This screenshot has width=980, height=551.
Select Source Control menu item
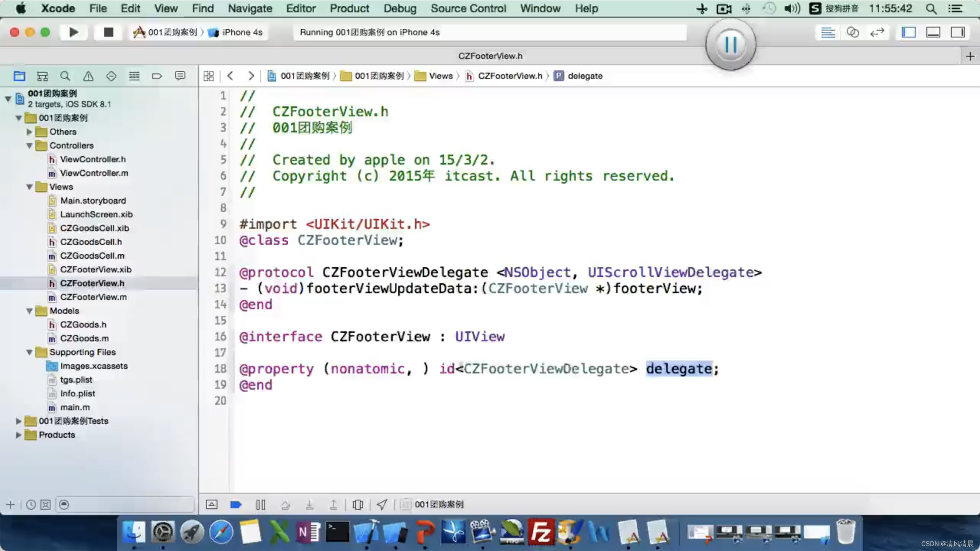pos(469,8)
